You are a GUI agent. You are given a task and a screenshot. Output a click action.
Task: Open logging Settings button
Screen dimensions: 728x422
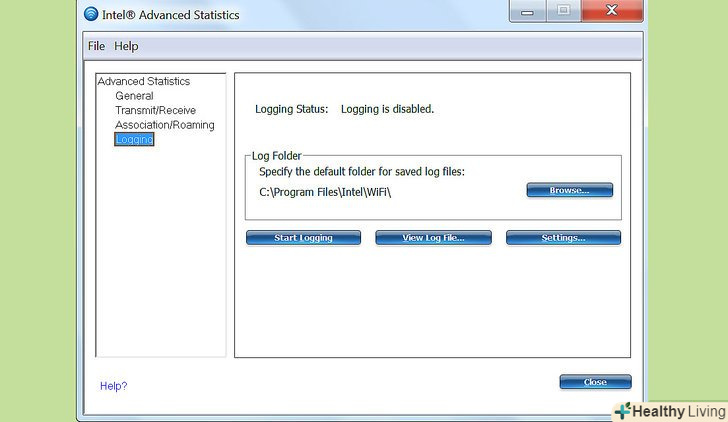point(563,238)
